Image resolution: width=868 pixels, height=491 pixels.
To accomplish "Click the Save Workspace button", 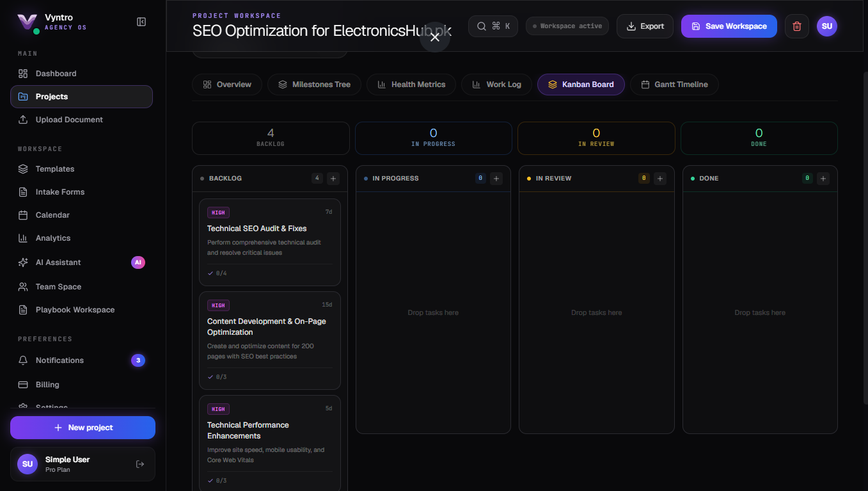I will [x=729, y=26].
